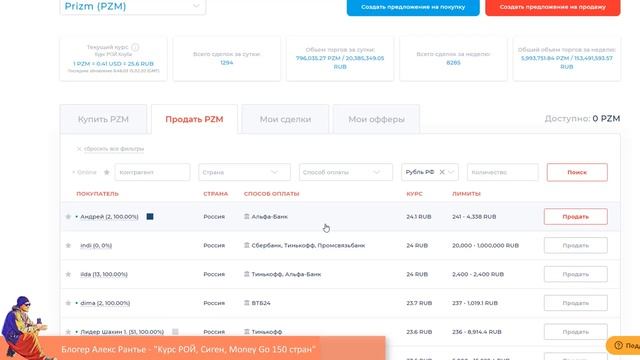Switch to the Купить PZM tab

pos(103,119)
